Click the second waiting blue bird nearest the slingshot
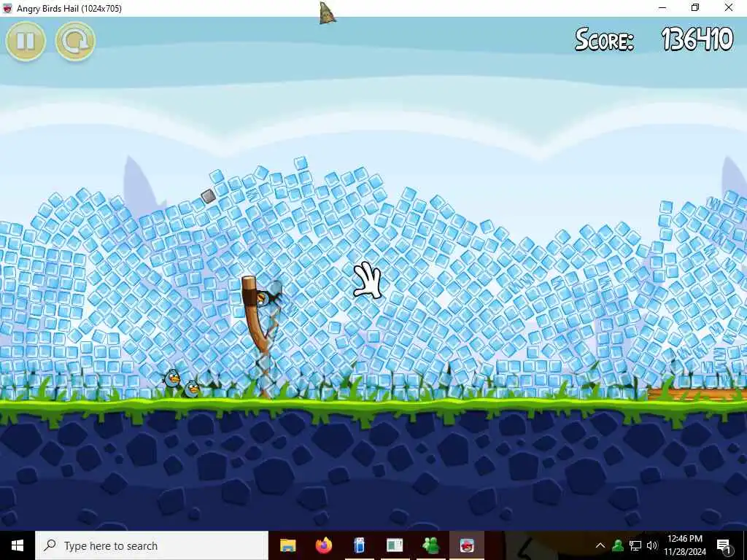This screenshot has width=747, height=560. coord(192,389)
